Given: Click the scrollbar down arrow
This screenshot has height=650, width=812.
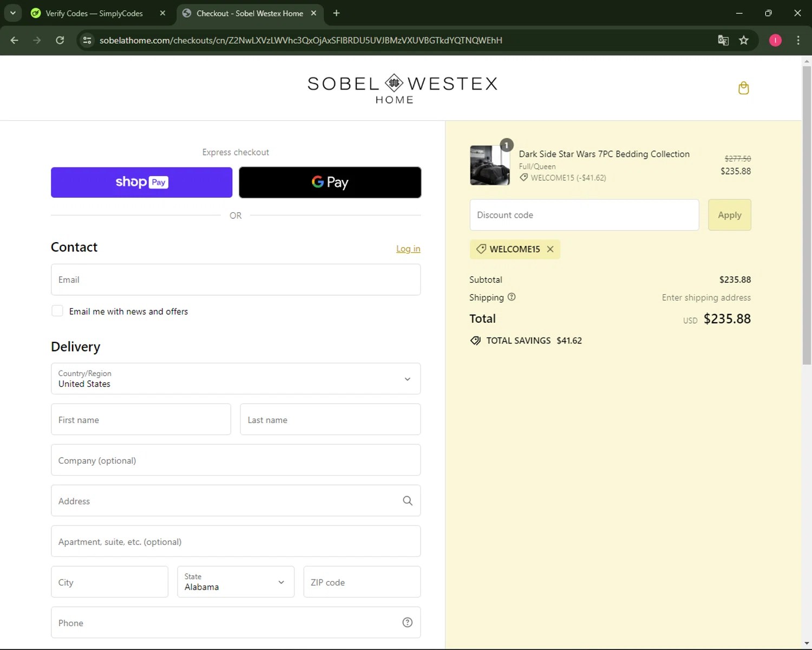Looking at the screenshot, I should 807,643.
